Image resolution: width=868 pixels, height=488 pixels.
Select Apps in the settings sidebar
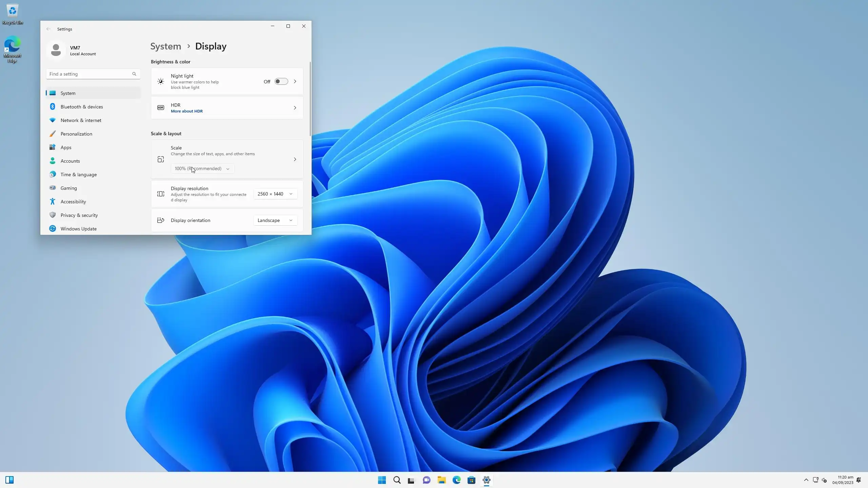[x=66, y=147]
